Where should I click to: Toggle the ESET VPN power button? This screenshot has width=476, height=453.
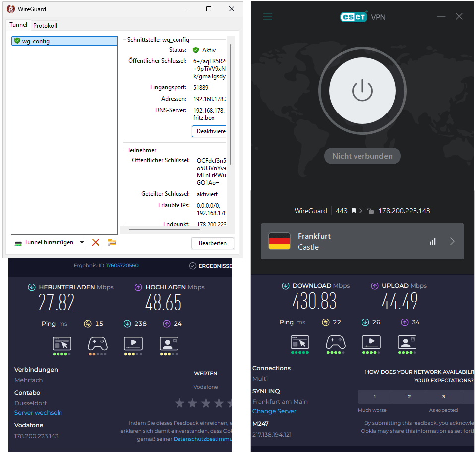[x=362, y=91]
